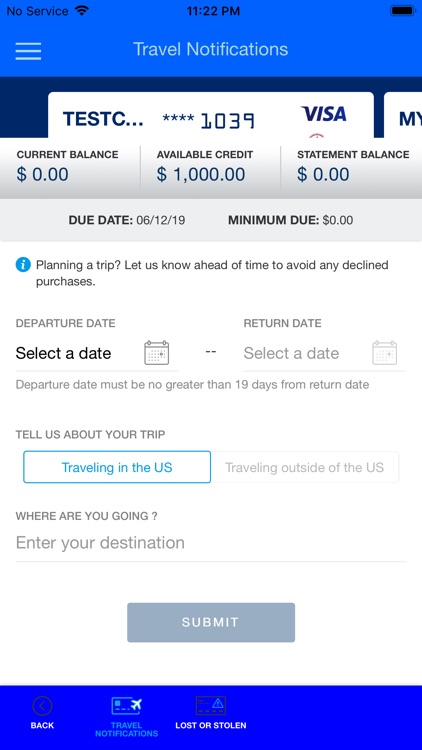Open the Departure Date selector
422x750 pixels.
pos(97,353)
